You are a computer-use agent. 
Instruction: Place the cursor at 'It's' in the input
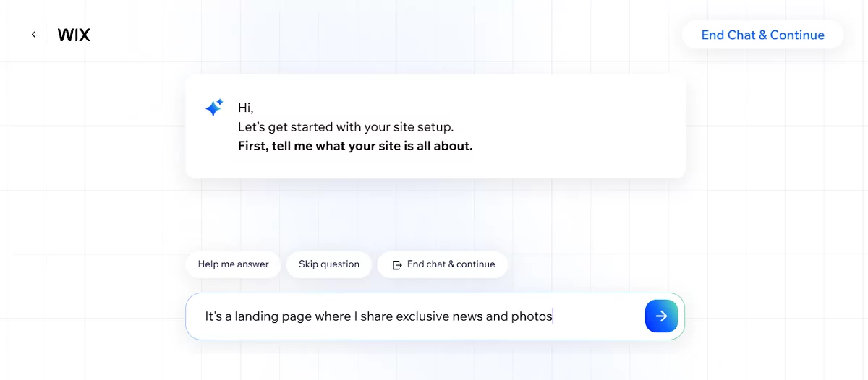tap(214, 316)
